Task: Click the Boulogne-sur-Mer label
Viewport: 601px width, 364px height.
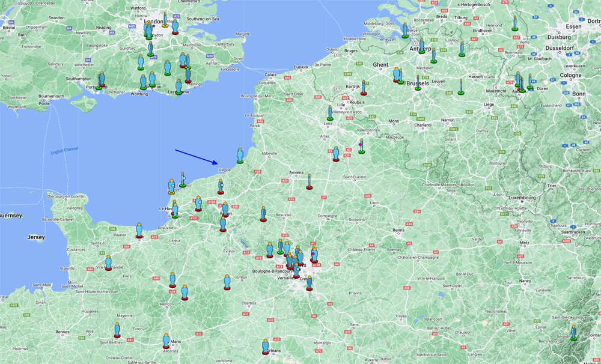Action: [x=256, y=96]
